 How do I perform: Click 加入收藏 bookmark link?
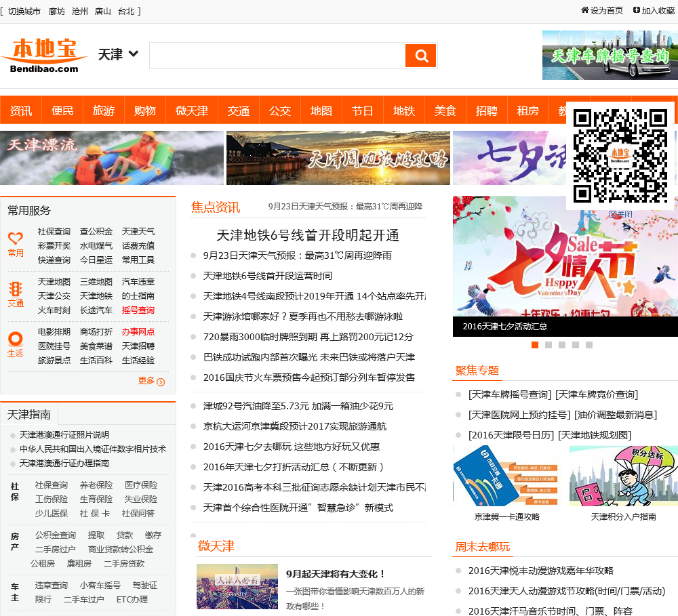654,10
